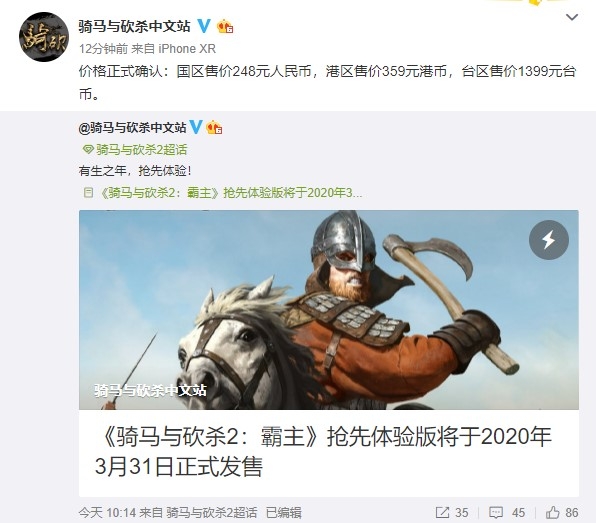The image size is (596, 523).
Task: Open the 骑马与砍杀2超话 green topic tag
Action: tap(141, 150)
